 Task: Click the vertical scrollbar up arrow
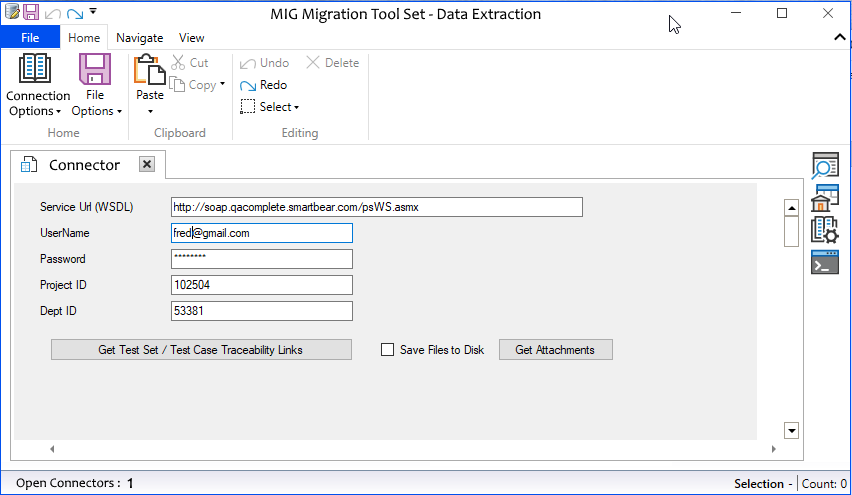point(792,208)
